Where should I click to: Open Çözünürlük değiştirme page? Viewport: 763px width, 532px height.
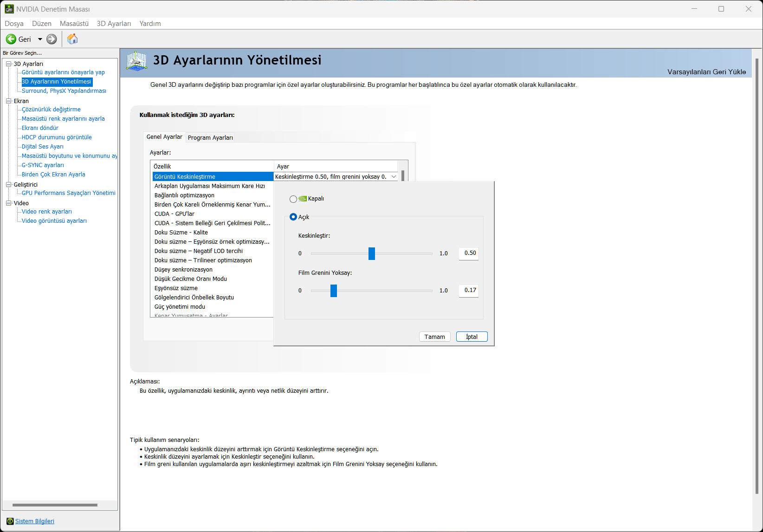point(51,110)
